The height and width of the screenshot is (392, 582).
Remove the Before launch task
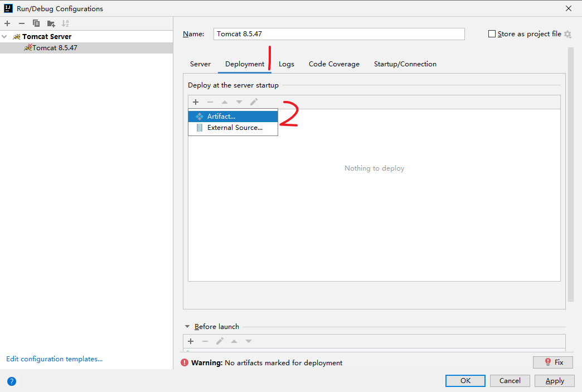pyautogui.click(x=205, y=341)
